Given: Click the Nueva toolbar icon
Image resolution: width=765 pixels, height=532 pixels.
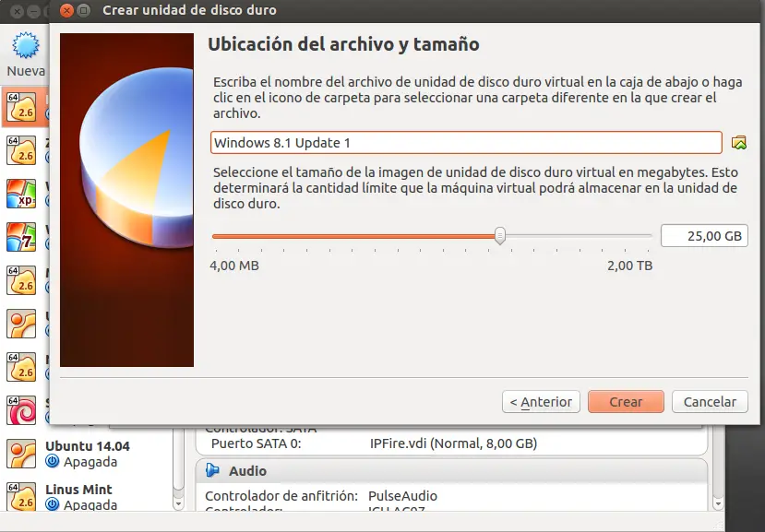Looking at the screenshot, I should click(25, 46).
